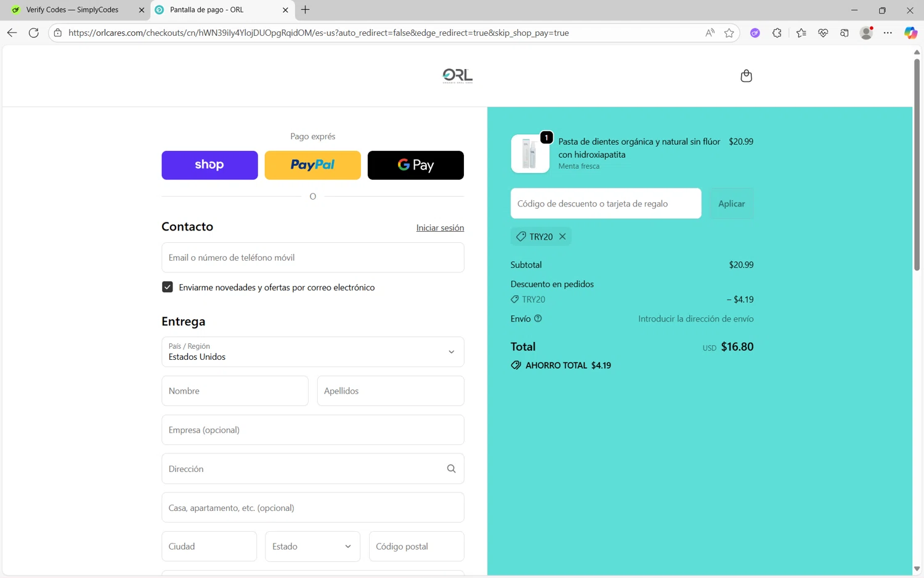This screenshot has width=924, height=578.
Task: Open the Collections icon in toolbar
Action: [845, 33]
